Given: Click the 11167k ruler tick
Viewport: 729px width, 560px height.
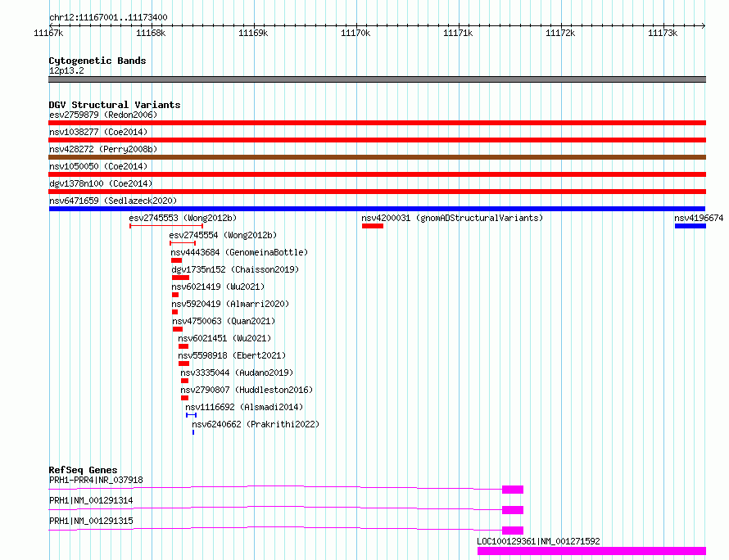Looking at the screenshot, I should click(48, 33).
